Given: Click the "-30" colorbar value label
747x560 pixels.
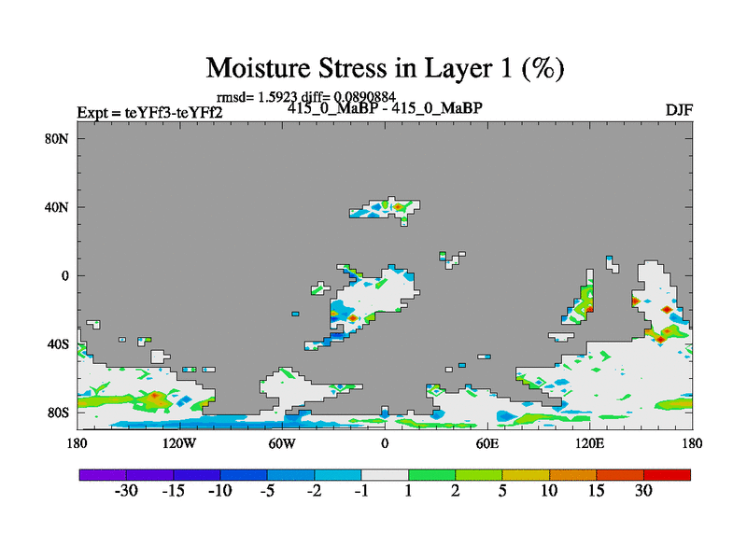Looking at the screenshot, I should point(124,491).
